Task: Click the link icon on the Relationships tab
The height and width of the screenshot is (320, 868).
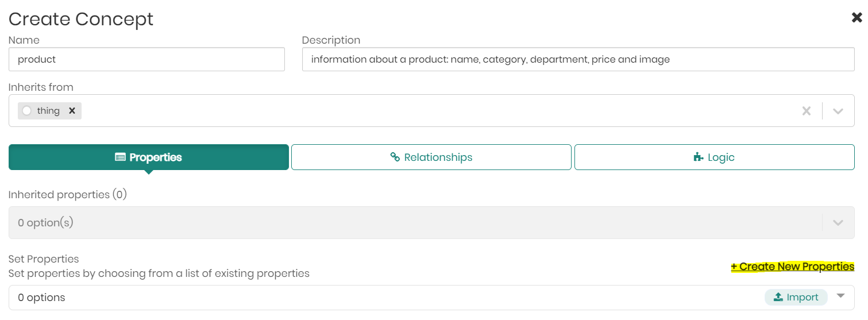Action: point(395,157)
